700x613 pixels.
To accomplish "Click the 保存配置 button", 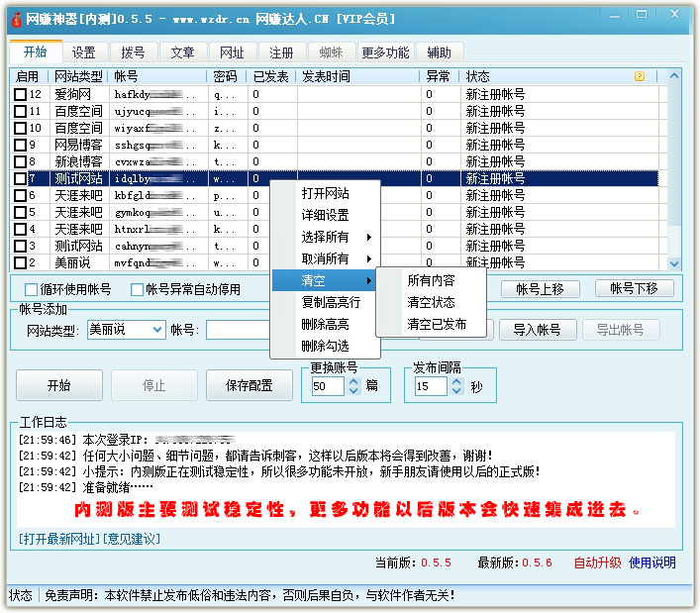I will [250, 385].
